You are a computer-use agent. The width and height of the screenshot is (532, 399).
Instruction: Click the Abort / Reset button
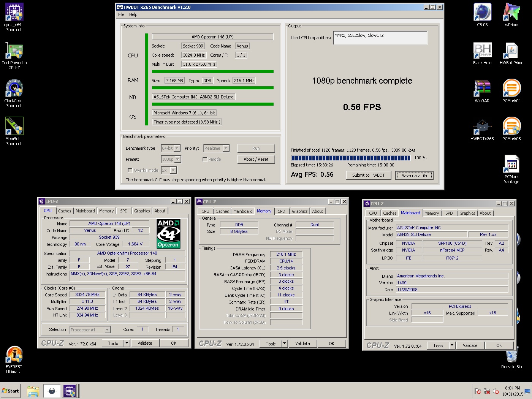(256, 159)
